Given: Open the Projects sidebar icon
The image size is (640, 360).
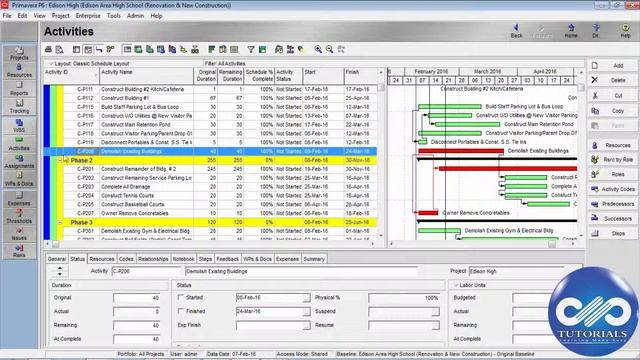Looking at the screenshot, I should click(19, 53).
